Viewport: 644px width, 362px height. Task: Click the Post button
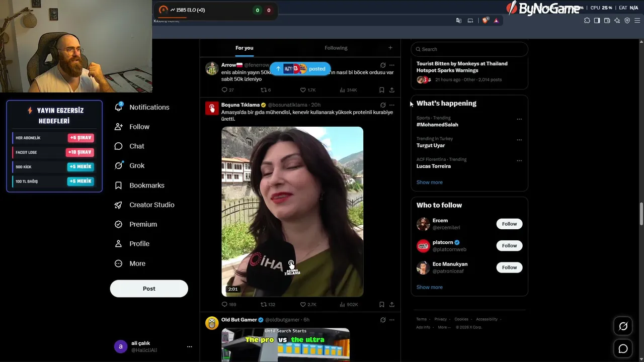coord(149,289)
